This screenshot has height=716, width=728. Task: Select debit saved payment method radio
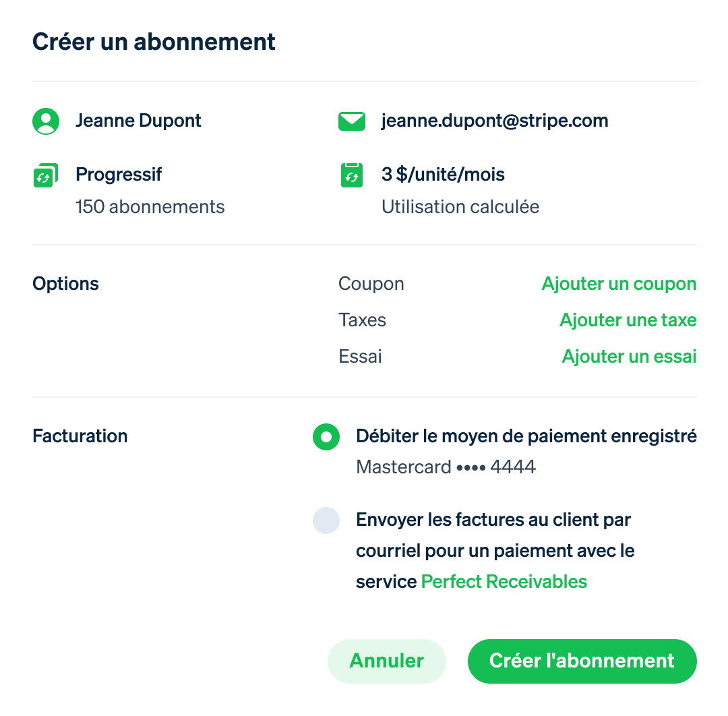[326, 436]
